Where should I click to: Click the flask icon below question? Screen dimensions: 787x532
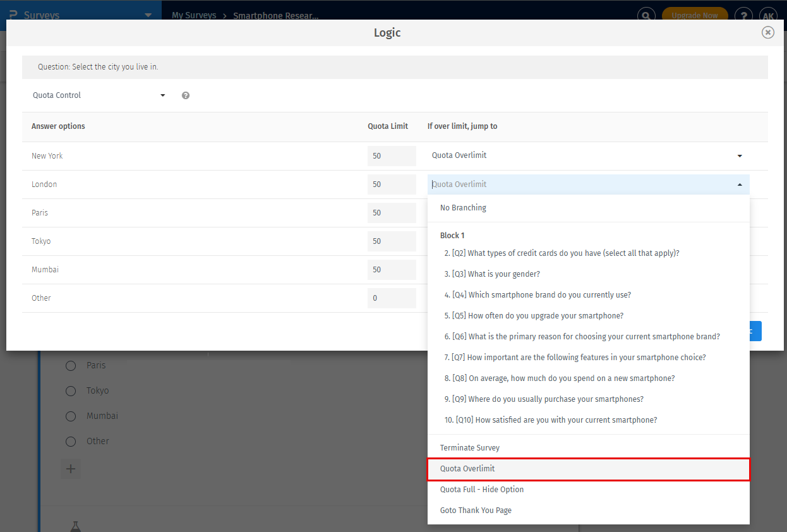75,526
